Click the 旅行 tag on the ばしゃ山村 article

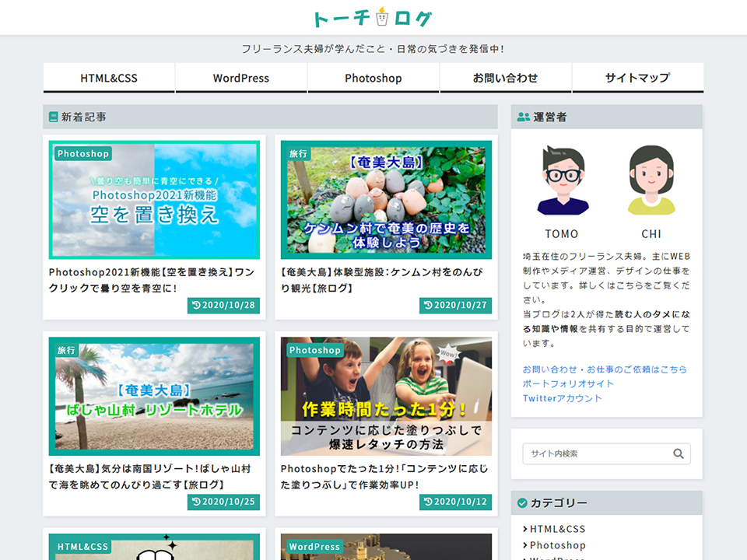coord(66,351)
